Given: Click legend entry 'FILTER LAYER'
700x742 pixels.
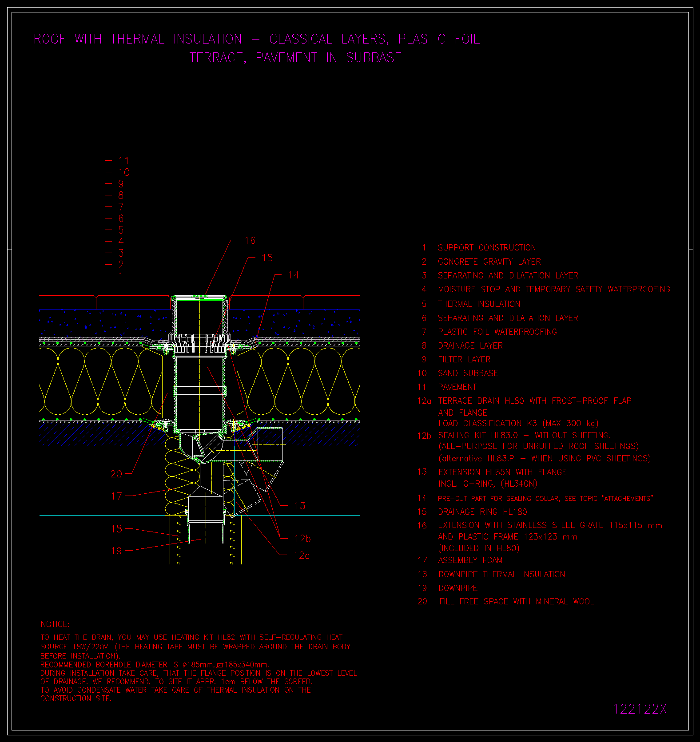Looking at the screenshot, I should 464,359.
